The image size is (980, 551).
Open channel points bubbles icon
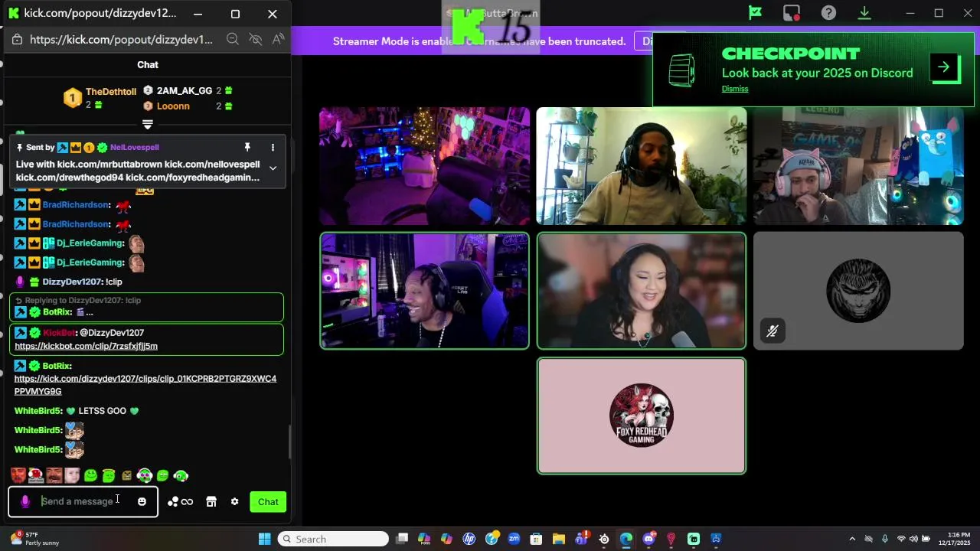click(173, 502)
